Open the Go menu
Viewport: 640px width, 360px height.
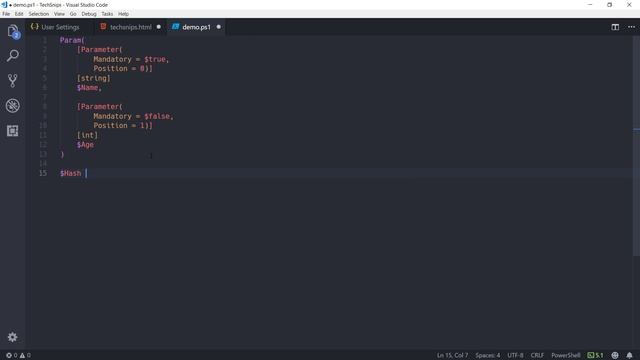tap(73, 14)
